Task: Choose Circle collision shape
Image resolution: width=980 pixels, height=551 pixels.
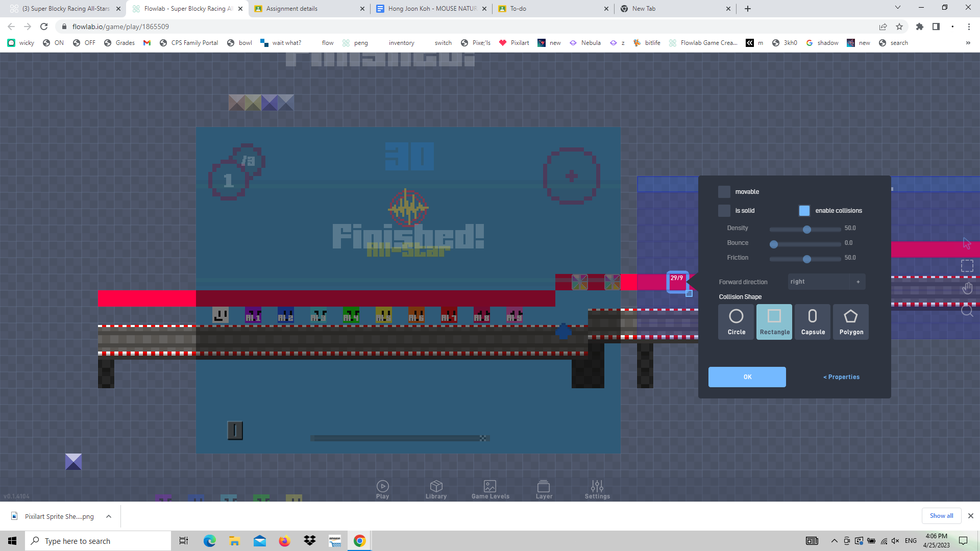Action: coord(736,322)
